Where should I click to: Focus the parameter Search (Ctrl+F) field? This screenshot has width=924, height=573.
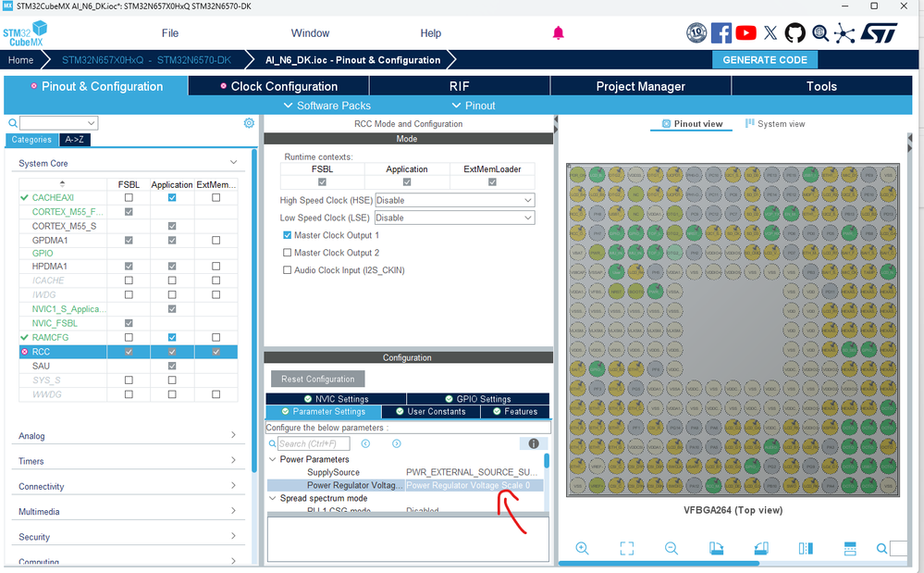click(x=314, y=443)
